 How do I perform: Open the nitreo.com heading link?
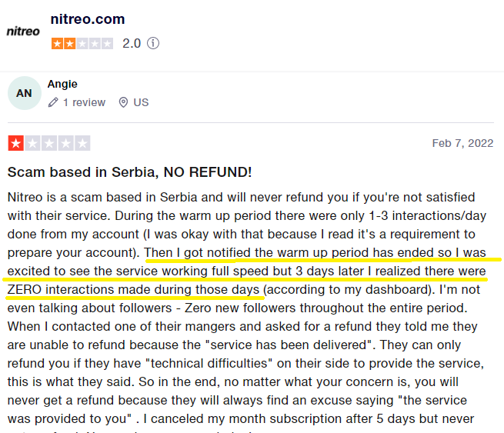tap(88, 19)
